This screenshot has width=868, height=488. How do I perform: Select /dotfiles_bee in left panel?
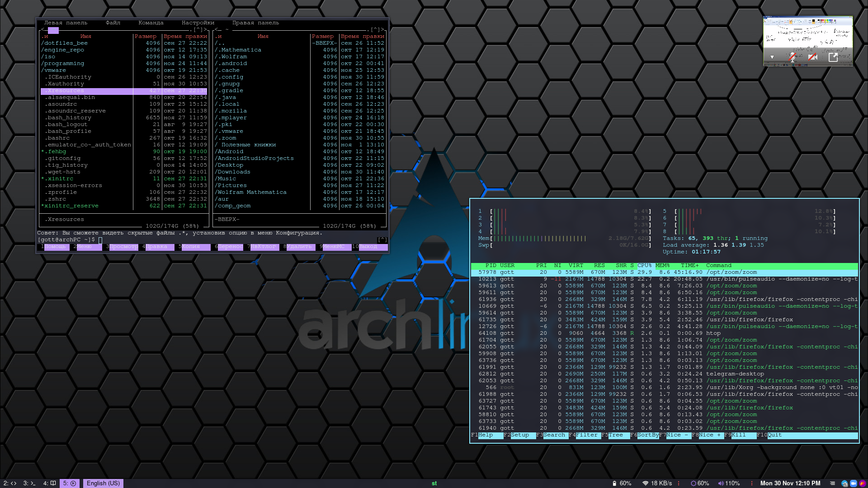(x=124, y=43)
